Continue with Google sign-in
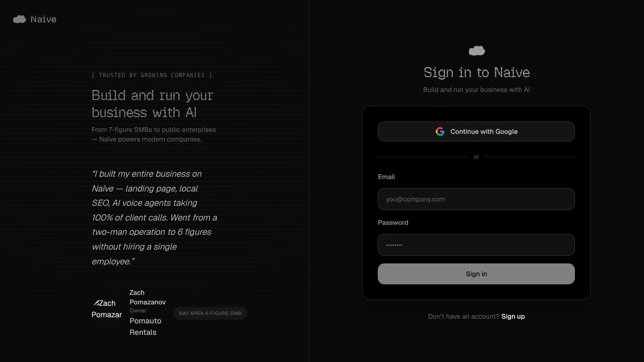Screen dimensions: 644x362 476,131
